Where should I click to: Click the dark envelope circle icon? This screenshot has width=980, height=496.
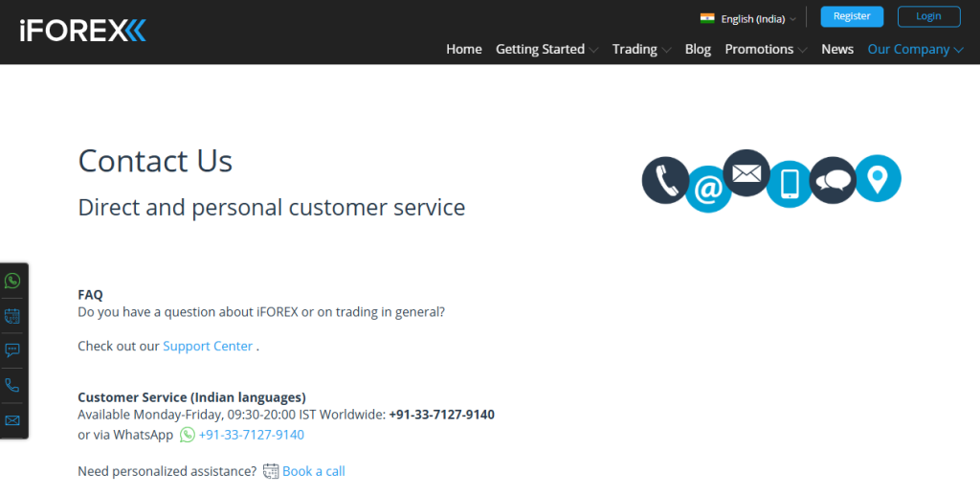pos(746,172)
